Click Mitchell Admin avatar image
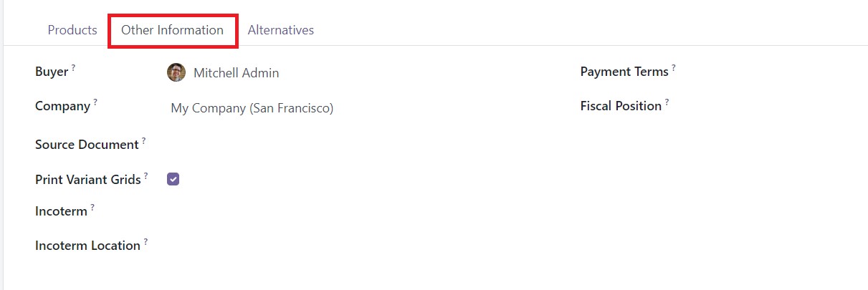The width and height of the screenshot is (868, 290). coord(176,72)
